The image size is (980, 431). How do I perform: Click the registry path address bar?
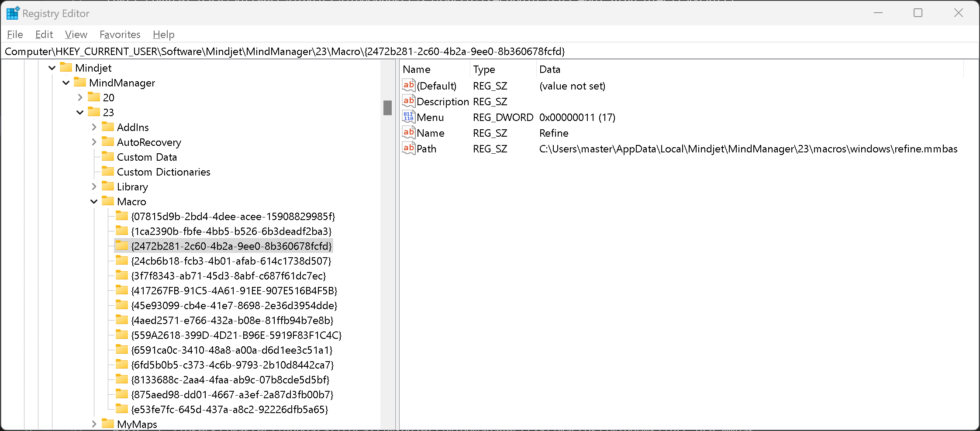click(489, 51)
